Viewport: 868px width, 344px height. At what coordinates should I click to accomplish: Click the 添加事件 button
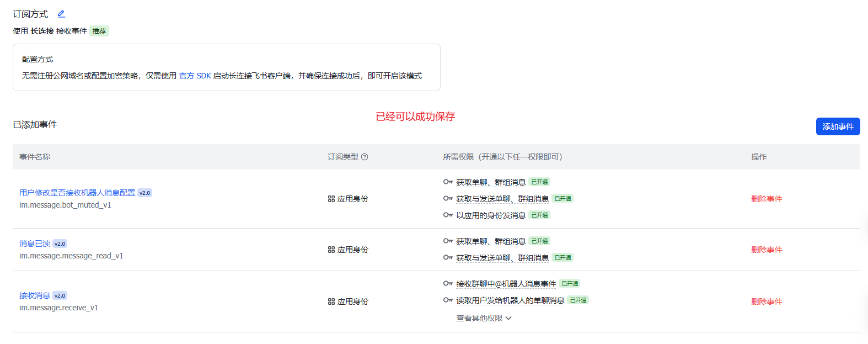(x=838, y=126)
